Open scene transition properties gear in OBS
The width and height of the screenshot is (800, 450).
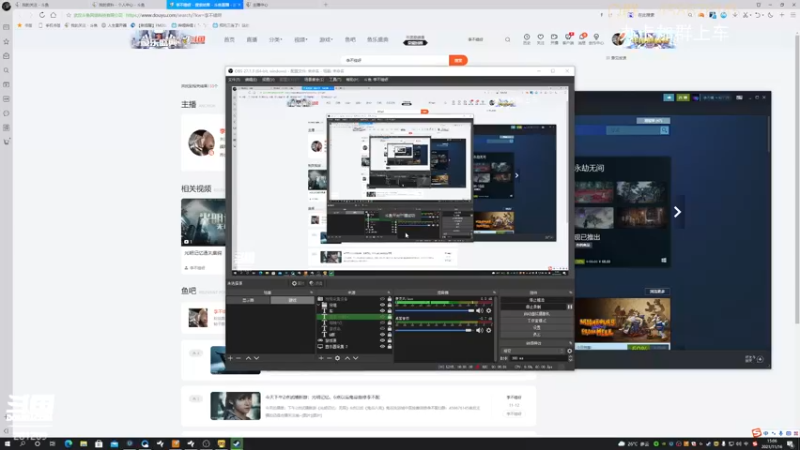pyautogui.click(x=569, y=351)
